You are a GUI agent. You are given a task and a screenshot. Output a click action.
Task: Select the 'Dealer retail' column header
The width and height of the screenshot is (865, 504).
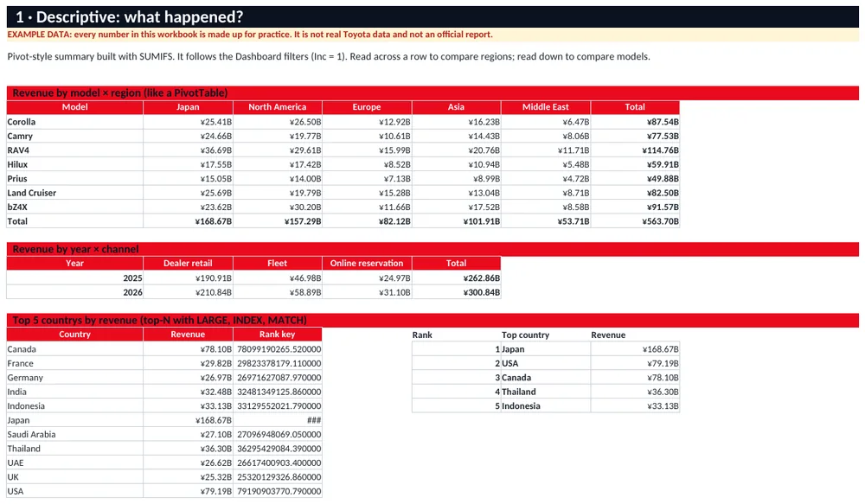188,263
